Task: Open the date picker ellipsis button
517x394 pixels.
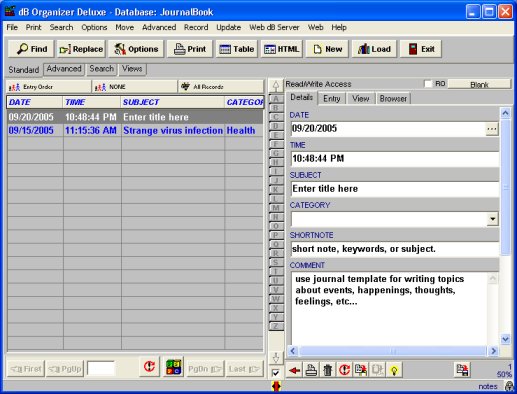Action: 492,129
